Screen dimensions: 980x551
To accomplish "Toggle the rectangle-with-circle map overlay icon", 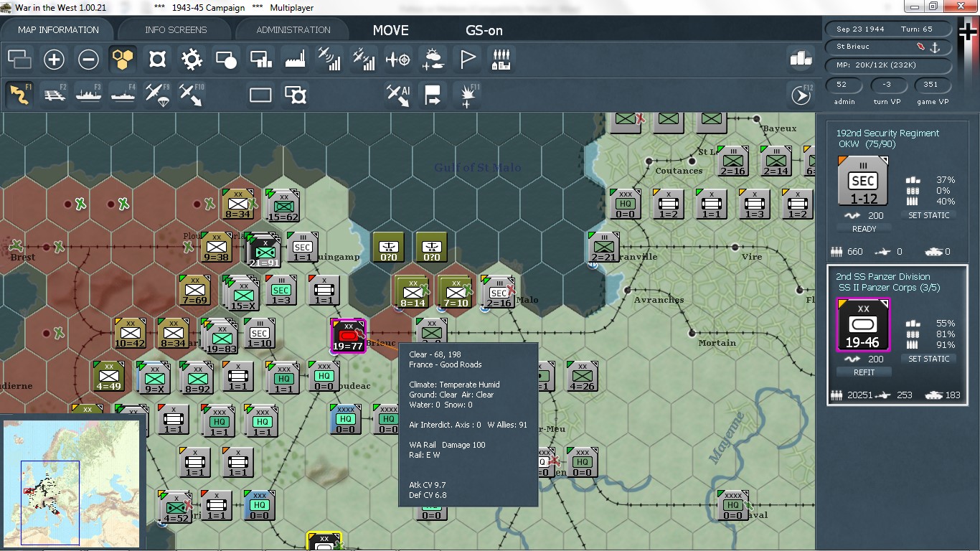I will (x=227, y=59).
